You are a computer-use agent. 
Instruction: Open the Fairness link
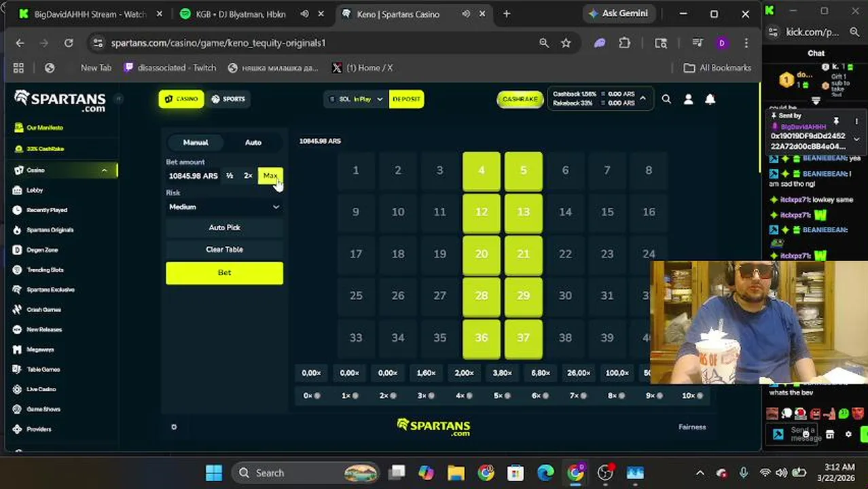point(692,427)
